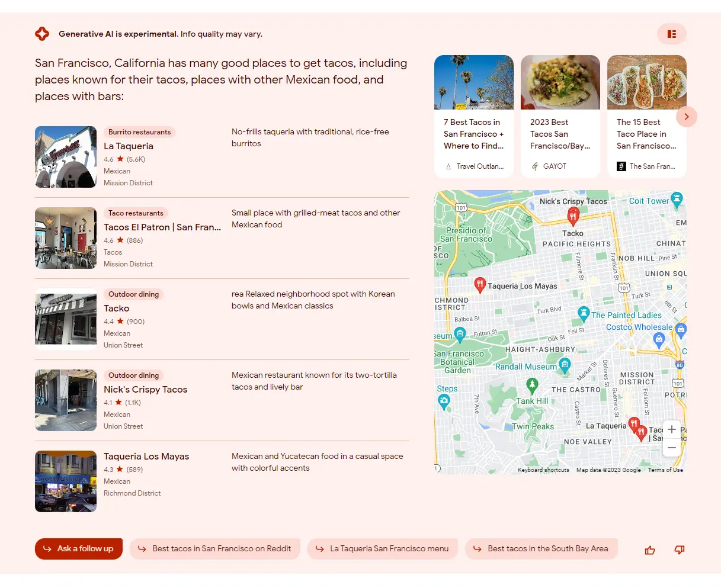Click the Tank Hill park marker

532,386
